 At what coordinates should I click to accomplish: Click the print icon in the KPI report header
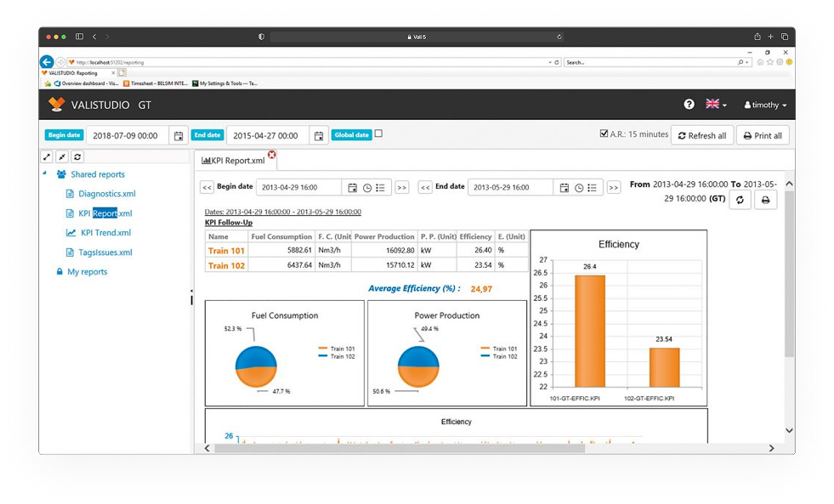pos(765,201)
